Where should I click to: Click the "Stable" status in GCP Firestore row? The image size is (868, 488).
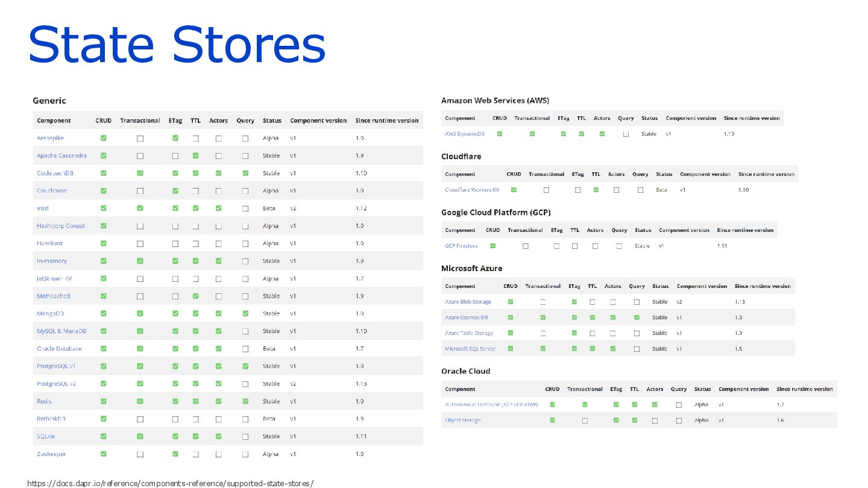642,246
